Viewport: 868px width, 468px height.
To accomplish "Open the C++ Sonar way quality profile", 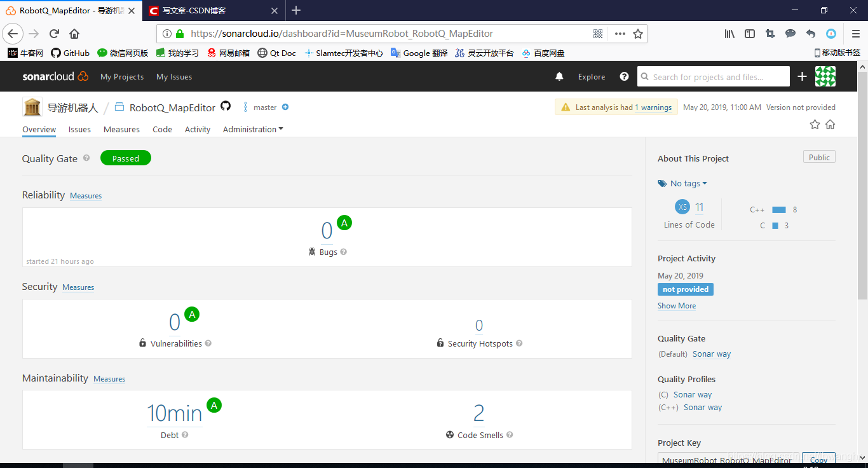I will coord(703,408).
